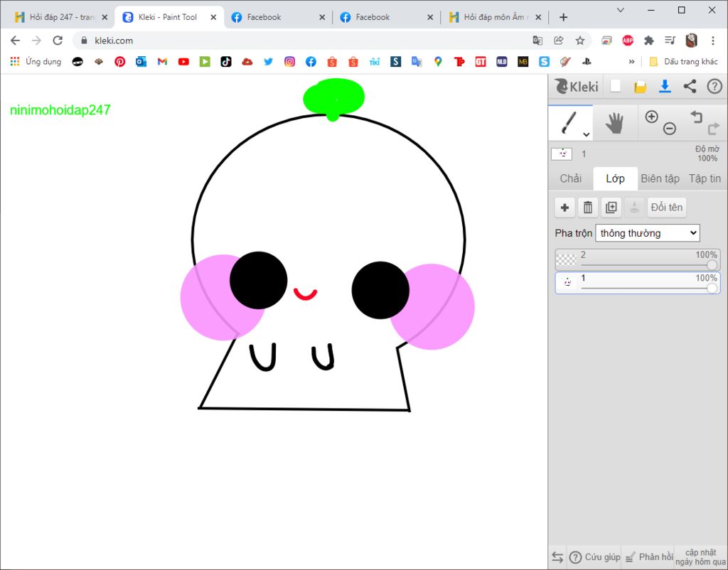Open the Google Maps bookmark
Screen dimensions: 728x570
pos(438,61)
